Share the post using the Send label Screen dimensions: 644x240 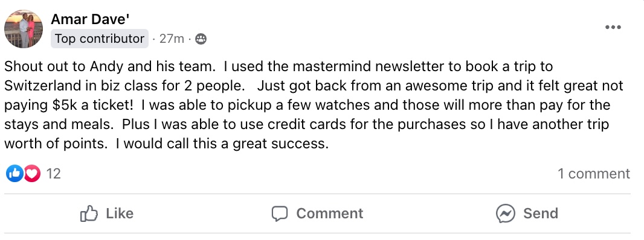tap(541, 213)
